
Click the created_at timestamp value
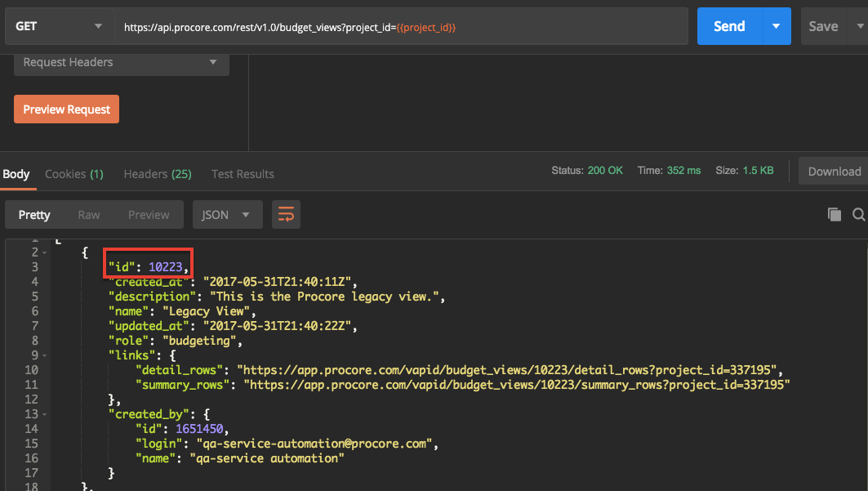coord(277,283)
